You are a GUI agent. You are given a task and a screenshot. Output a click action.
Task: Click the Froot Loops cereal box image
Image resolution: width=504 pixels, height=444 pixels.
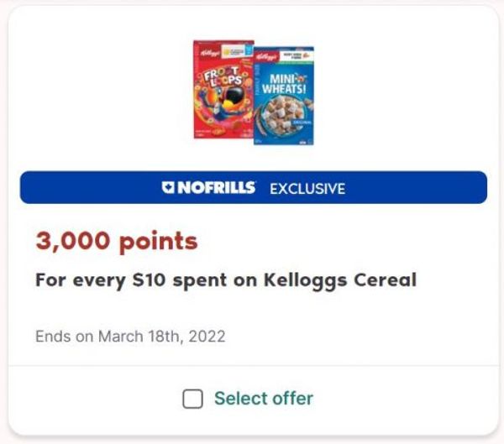pos(223,89)
